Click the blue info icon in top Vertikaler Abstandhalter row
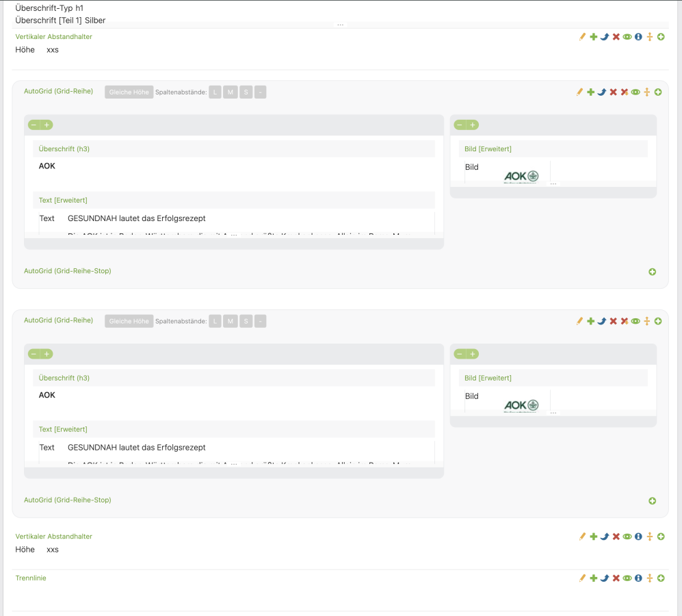The height and width of the screenshot is (616, 682). click(x=638, y=37)
